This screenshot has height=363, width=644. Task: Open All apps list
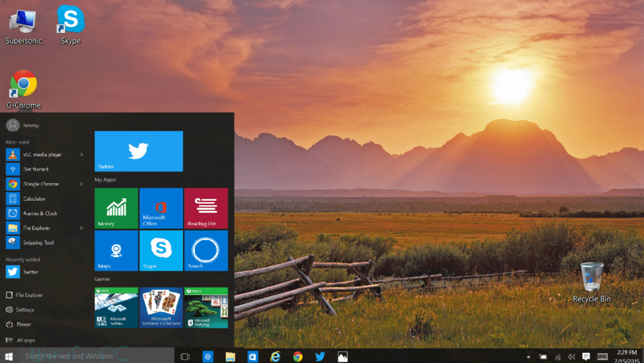coord(21,340)
